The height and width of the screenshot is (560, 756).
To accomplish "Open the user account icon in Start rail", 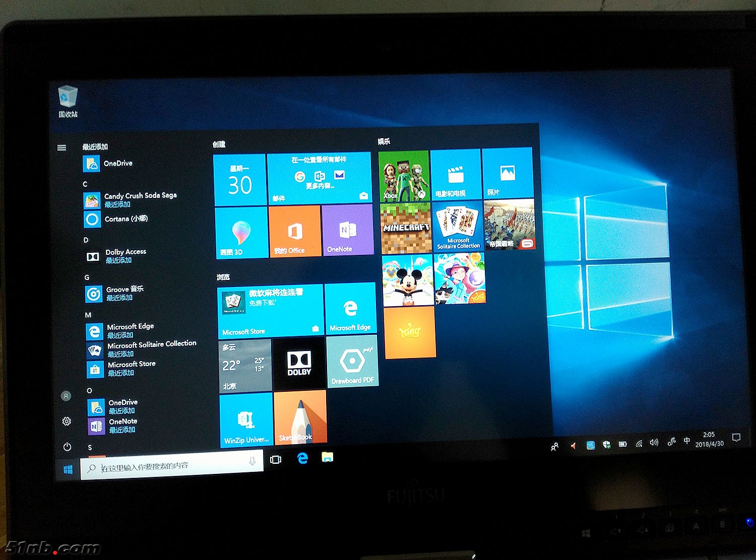I will coord(66,396).
